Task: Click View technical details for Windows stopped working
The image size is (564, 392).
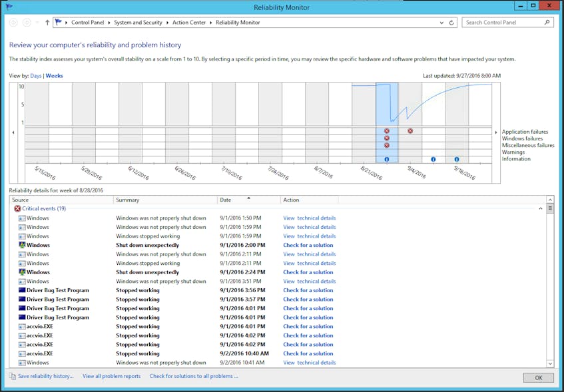Action: [x=308, y=236]
